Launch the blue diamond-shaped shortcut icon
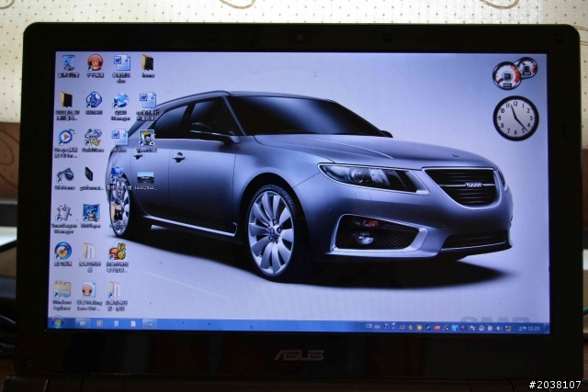This screenshot has height=392, width=588. [94, 104]
